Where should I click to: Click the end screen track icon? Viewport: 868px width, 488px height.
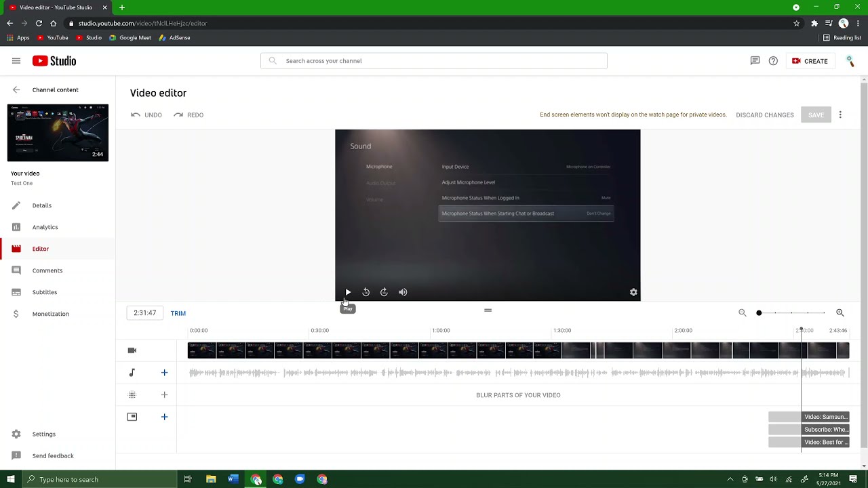coord(132,417)
